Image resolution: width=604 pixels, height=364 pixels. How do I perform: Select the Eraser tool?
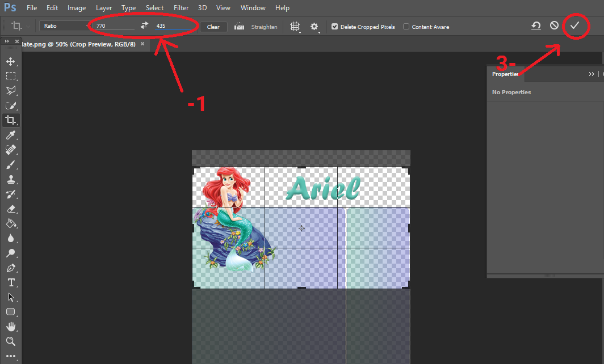10,209
